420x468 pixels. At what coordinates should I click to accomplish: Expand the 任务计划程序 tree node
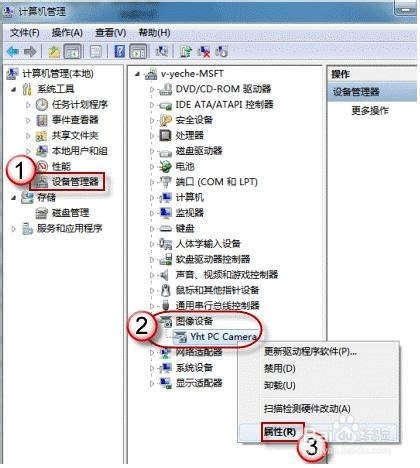click(x=28, y=105)
